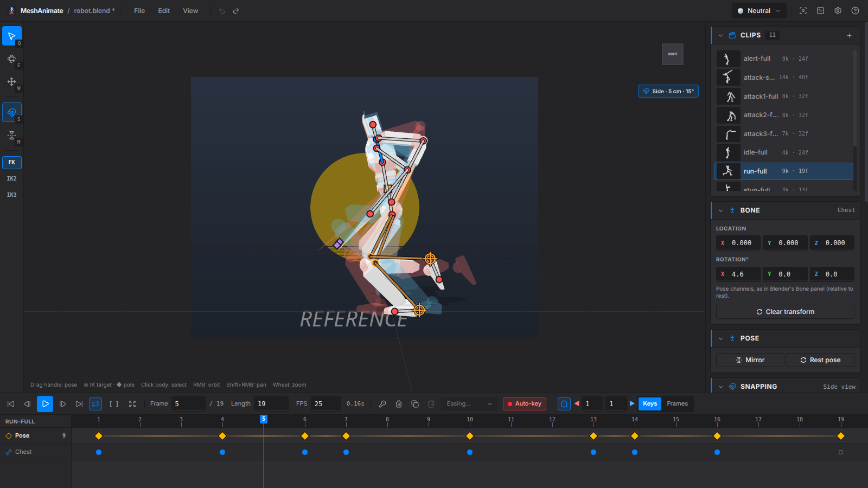This screenshot has width=868, height=488.
Task: Delete keyframe with trash icon
Action: coord(399,404)
